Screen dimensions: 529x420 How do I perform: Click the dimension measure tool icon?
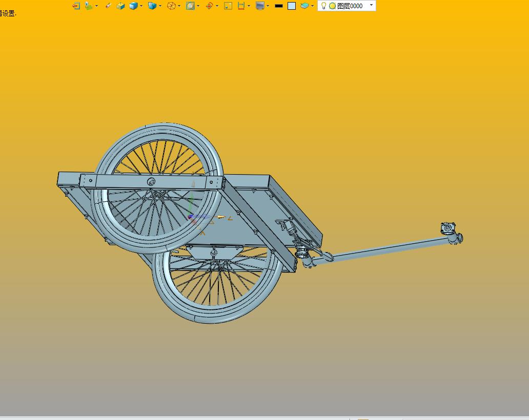point(241,6)
